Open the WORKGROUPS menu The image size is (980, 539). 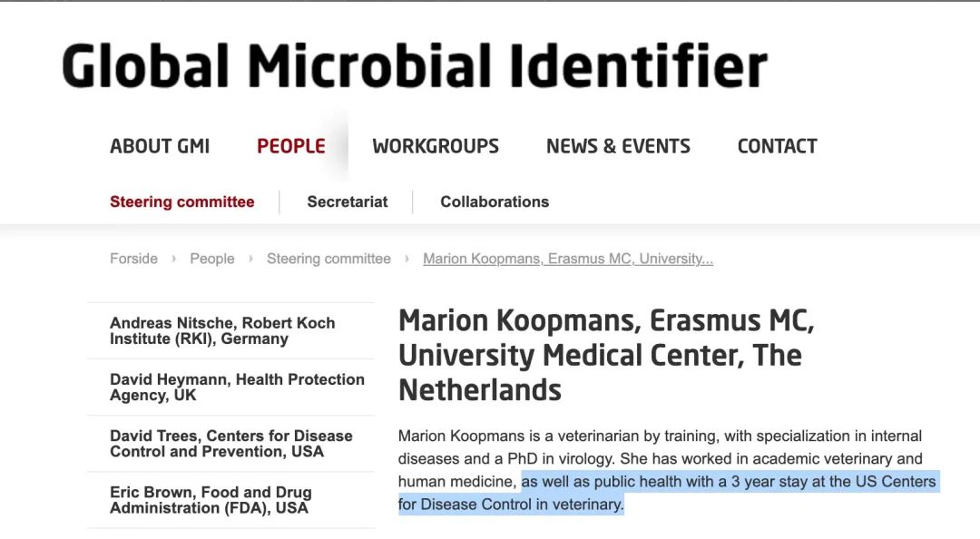click(436, 146)
